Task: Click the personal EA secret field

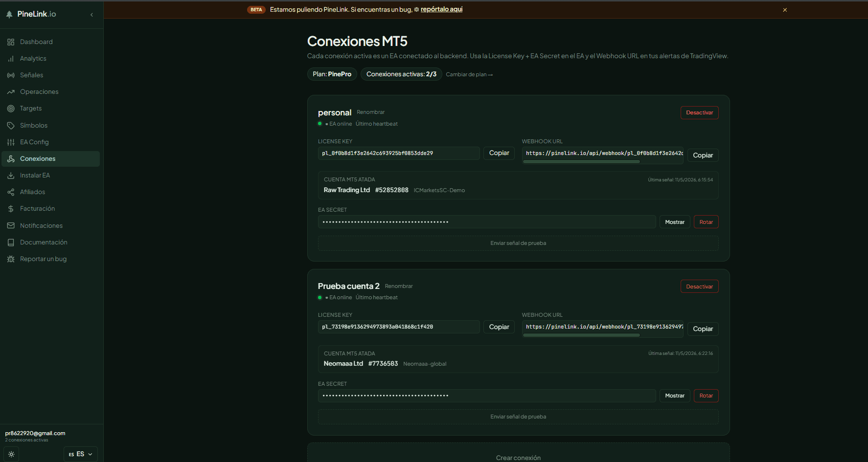Action: point(487,222)
